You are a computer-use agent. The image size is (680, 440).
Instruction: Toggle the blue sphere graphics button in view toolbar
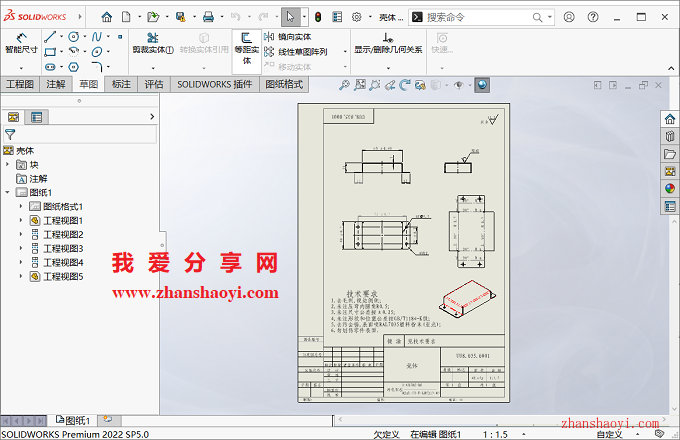pyautogui.click(x=482, y=85)
